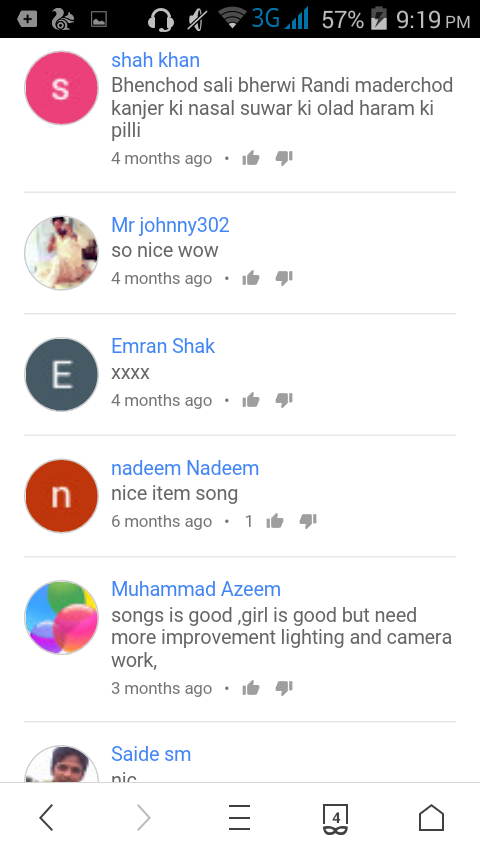Open Muhammad Azeem's channel link

tap(196, 589)
